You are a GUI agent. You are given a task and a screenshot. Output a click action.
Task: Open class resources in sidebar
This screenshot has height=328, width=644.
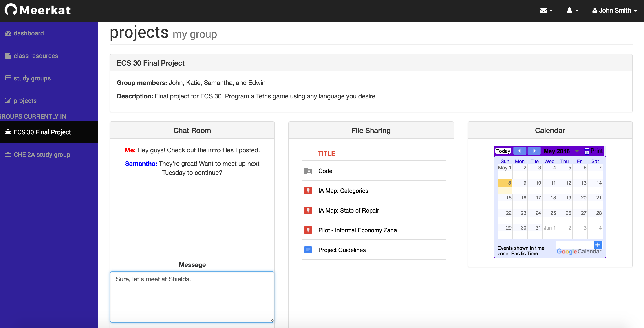pos(35,56)
